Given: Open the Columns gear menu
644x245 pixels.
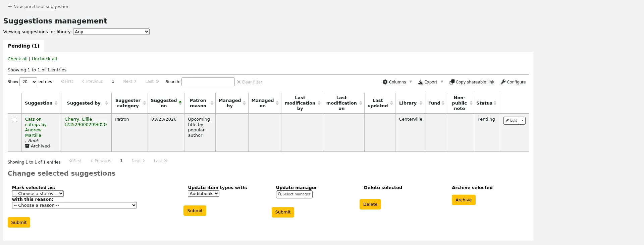Looking at the screenshot, I should coord(397,82).
